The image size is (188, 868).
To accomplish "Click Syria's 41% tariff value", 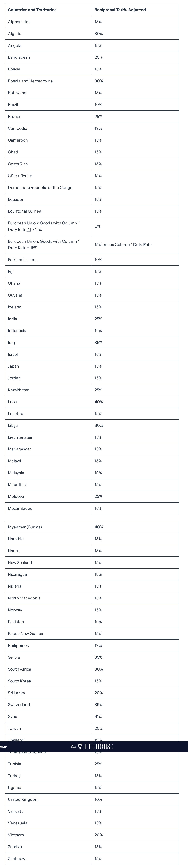I will pyautogui.click(x=98, y=716).
